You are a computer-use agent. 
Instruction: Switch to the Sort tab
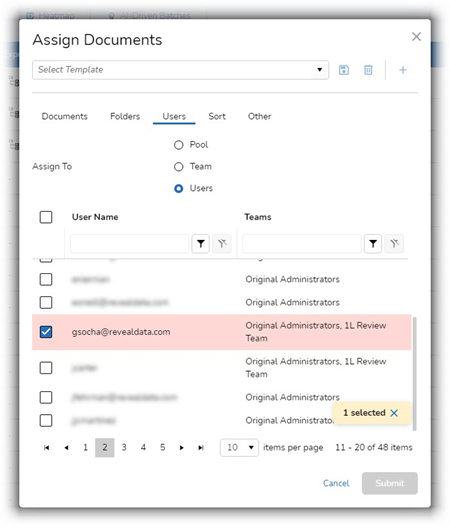pos(217,116)
